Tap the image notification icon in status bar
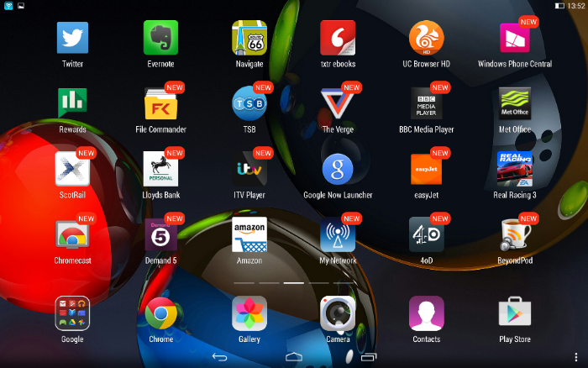This screenshot has width=588, height=368. point(21,6)
